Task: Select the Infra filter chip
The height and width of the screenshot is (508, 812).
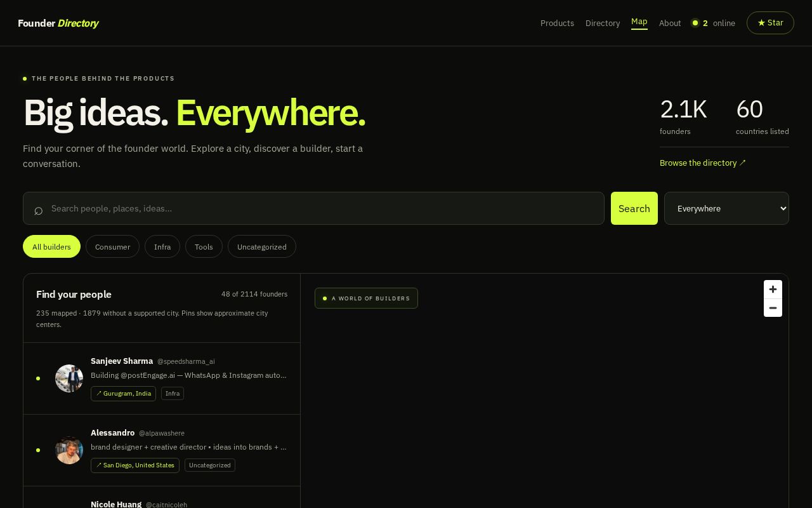Action: point(162,246)
